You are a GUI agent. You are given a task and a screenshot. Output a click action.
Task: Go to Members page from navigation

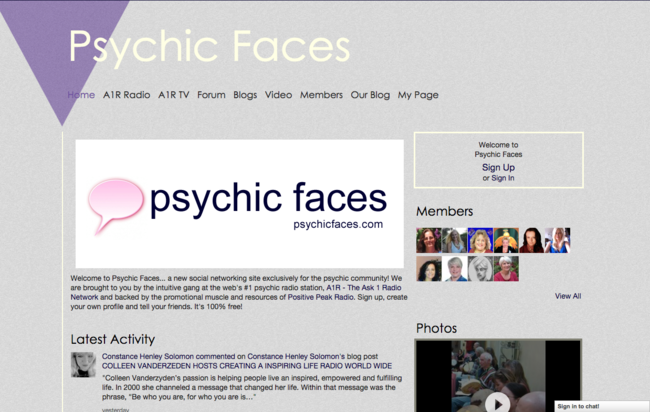coord(321,95)
